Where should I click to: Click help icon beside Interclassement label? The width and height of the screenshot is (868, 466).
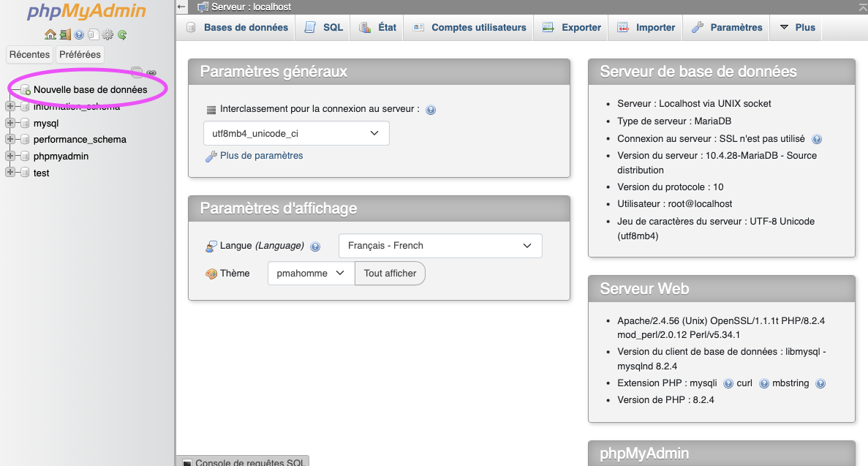[431, 110]
